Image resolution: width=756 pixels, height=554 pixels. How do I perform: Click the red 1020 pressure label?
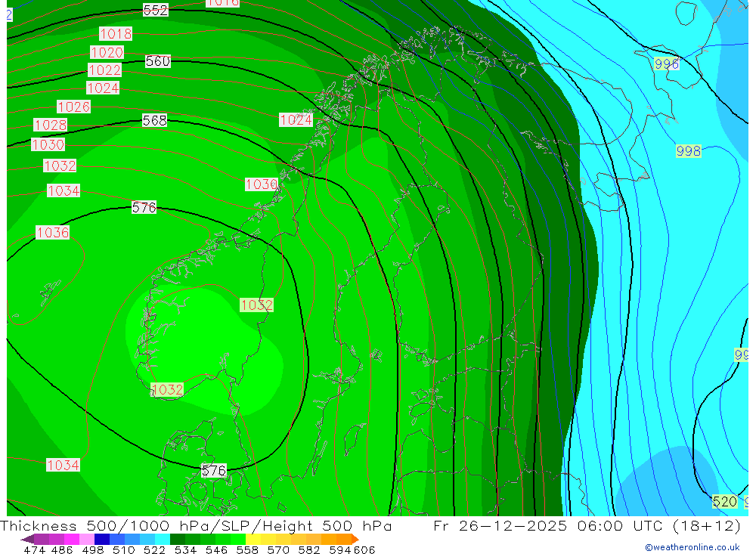tap(107, 52)
